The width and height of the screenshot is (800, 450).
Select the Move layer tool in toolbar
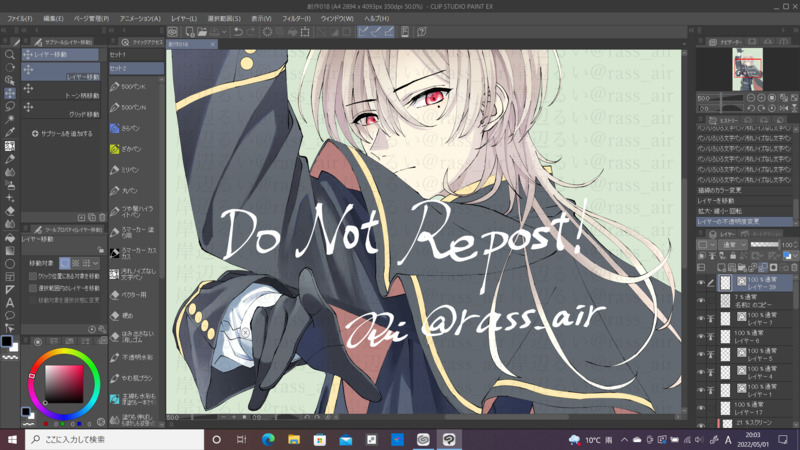click(9, 93)
